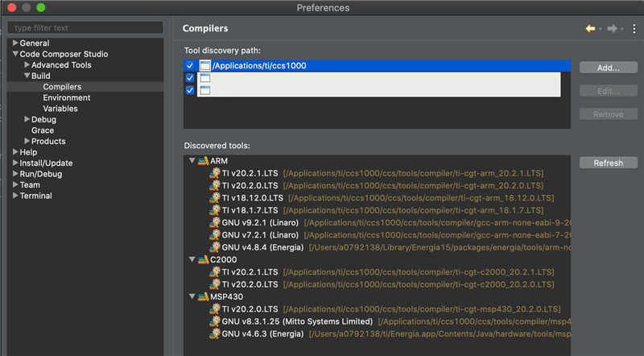Click icon of GNU v9.2.1 (Linaro)
This screenshot has width=644, height=356.
(215, 222)
